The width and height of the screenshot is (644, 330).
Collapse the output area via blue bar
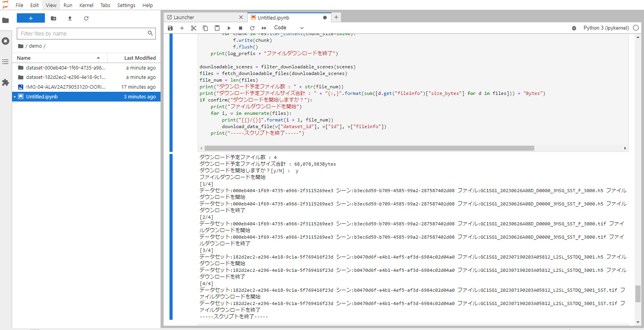[171, 237]
